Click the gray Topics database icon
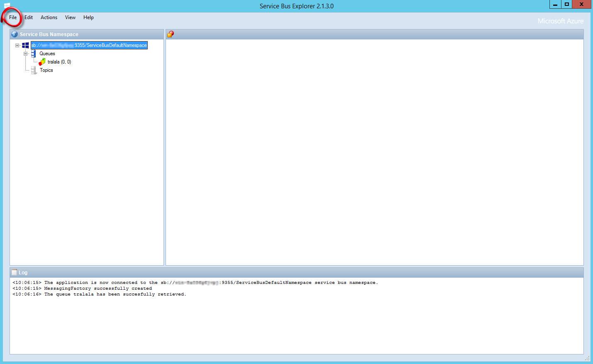The height and width of the screenshot is (364, 593). point(34,70)
